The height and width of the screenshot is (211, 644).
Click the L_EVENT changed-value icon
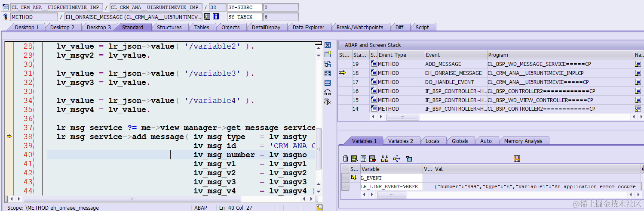tap(355, 177)
